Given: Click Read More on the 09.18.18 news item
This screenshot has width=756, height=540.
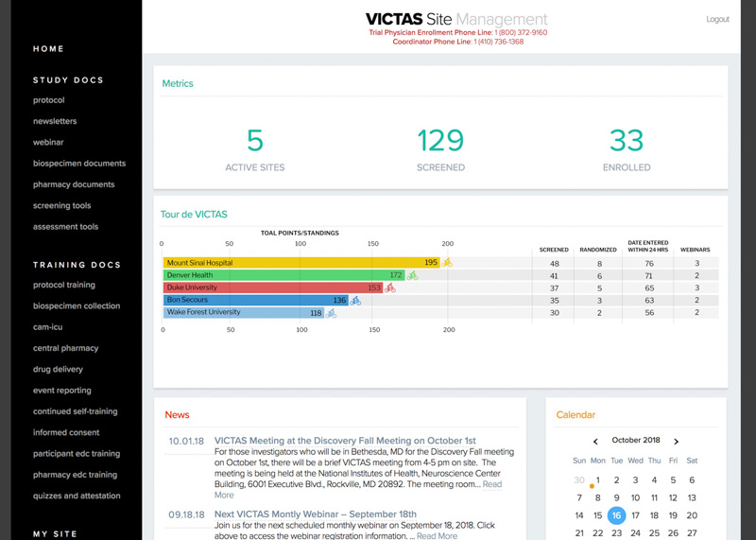Looking at the screenshot, I should 437,535.
